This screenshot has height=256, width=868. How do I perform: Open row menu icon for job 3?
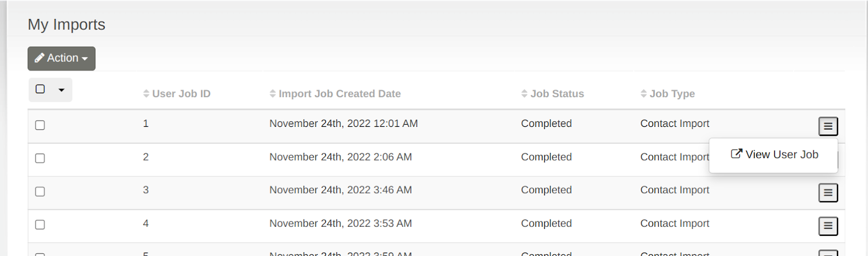[x=828, y=193]
